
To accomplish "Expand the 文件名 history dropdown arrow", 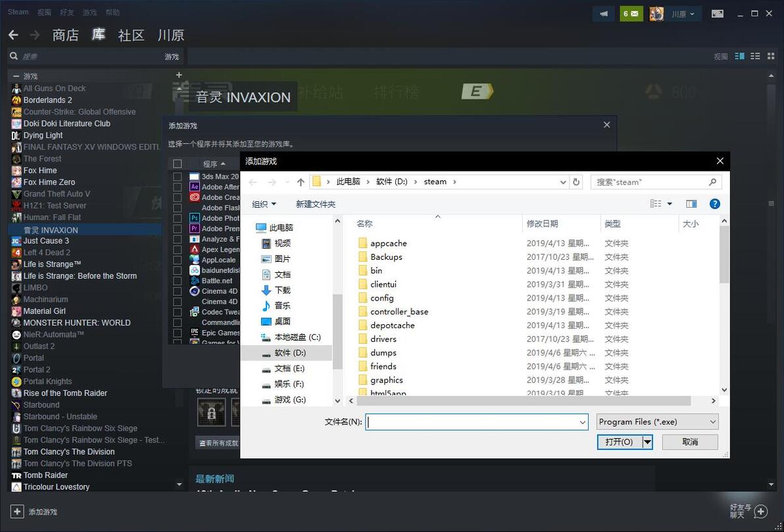I will (x=583, y=422).
